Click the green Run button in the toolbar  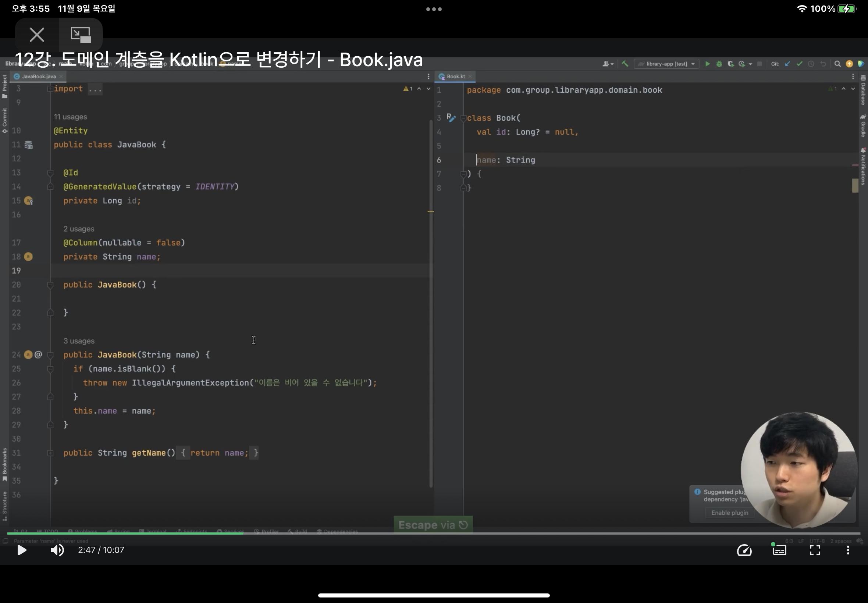click(x=707, y=64)
